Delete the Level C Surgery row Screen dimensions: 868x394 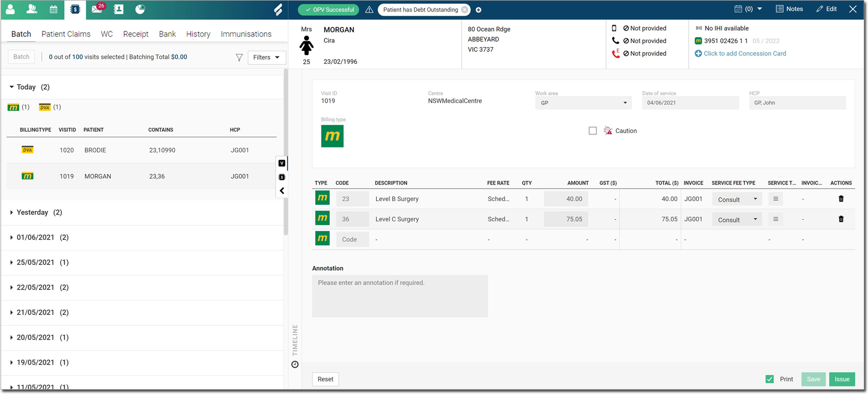tap(841, 219)
